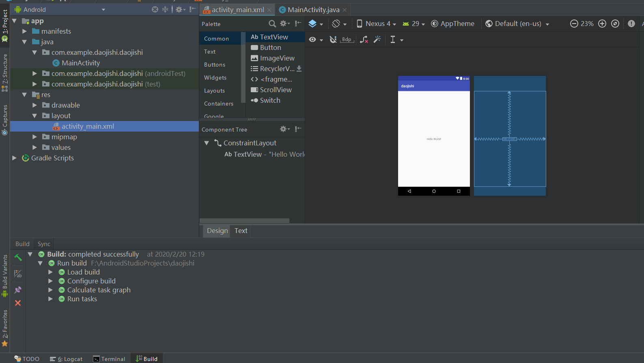Screen dimensions: 644x363
Task: Toggle device orientation for preview
Action: tap(339, 24)
